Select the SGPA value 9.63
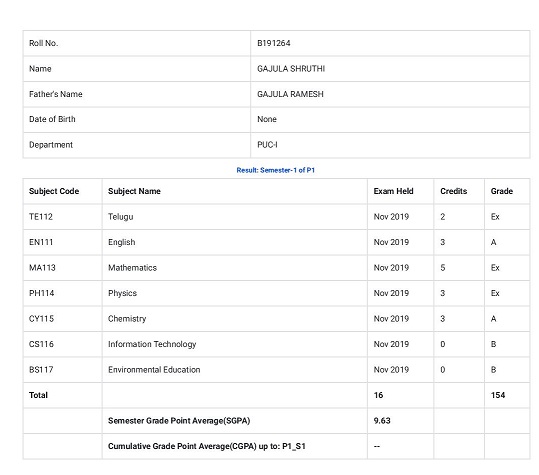Viewport: 539px width, 475px height. pyautogui.click(x=382, y=421)
